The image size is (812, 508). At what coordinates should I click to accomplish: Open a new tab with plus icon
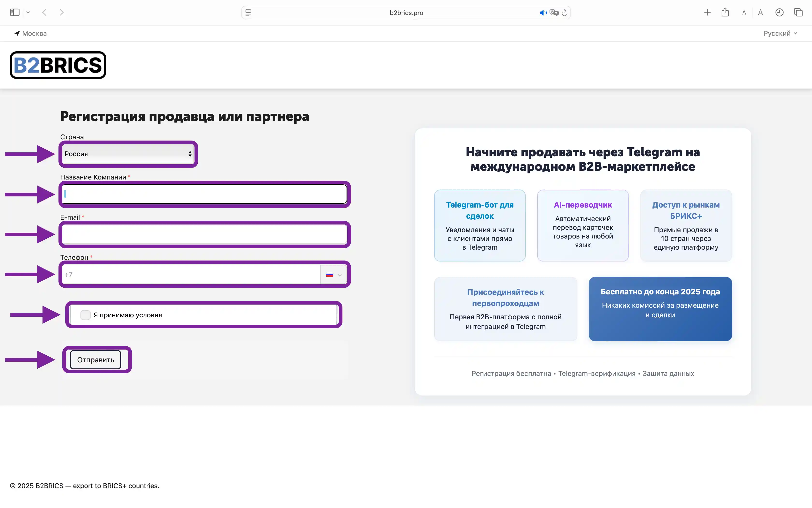707,12
